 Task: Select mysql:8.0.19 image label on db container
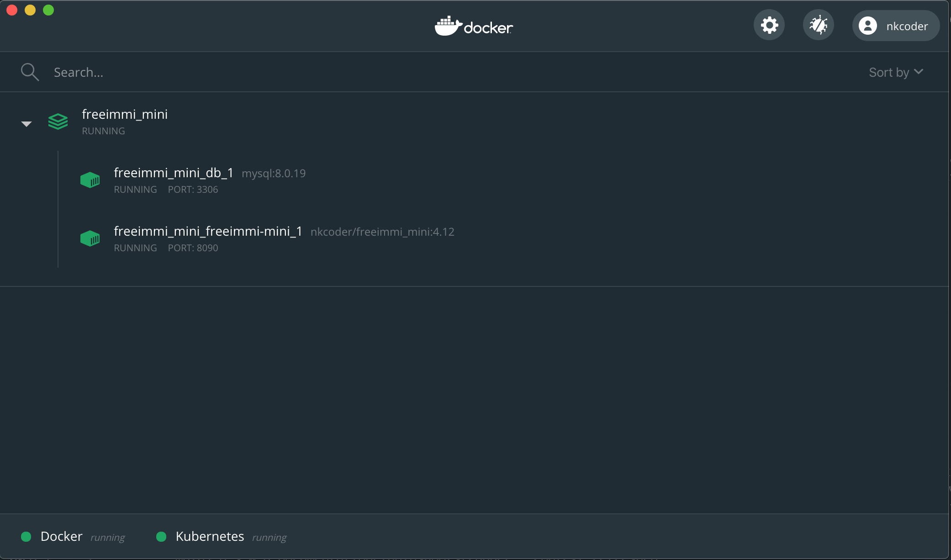273,173
